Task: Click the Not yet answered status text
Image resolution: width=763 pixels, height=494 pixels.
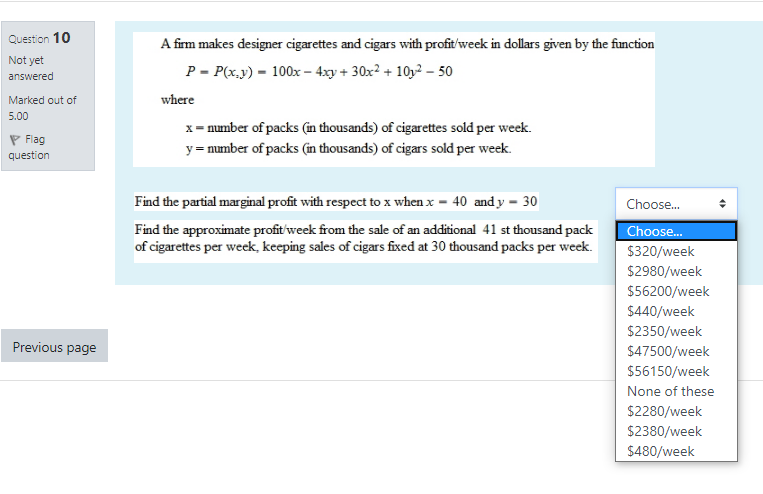Action: [31, 68]
